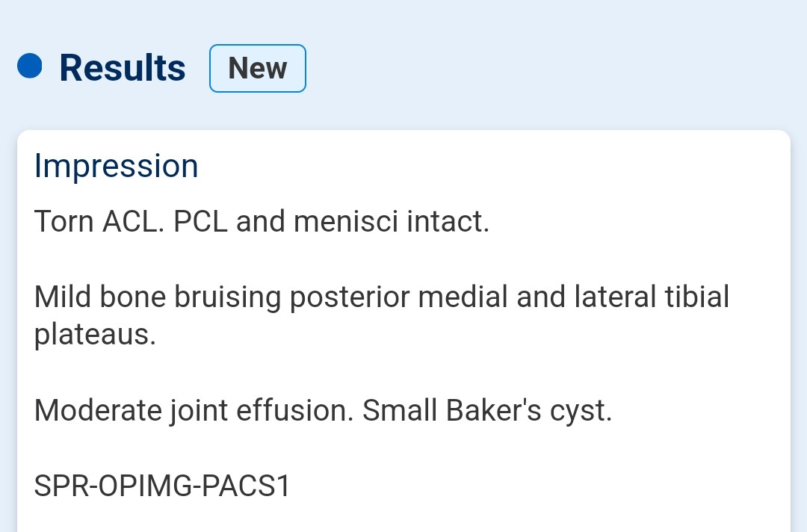
Task: Click 'PCL and menisci intact.' text
Action: click(332, 222)
